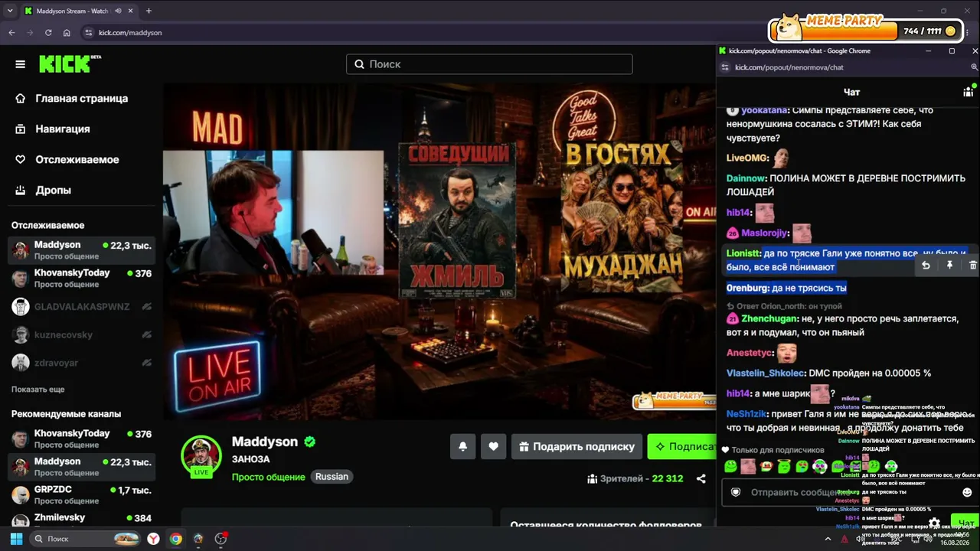Viewport: 980px width, 551px height.
Task: Turn on notifications with the bell button
Action: pos(462,446)
